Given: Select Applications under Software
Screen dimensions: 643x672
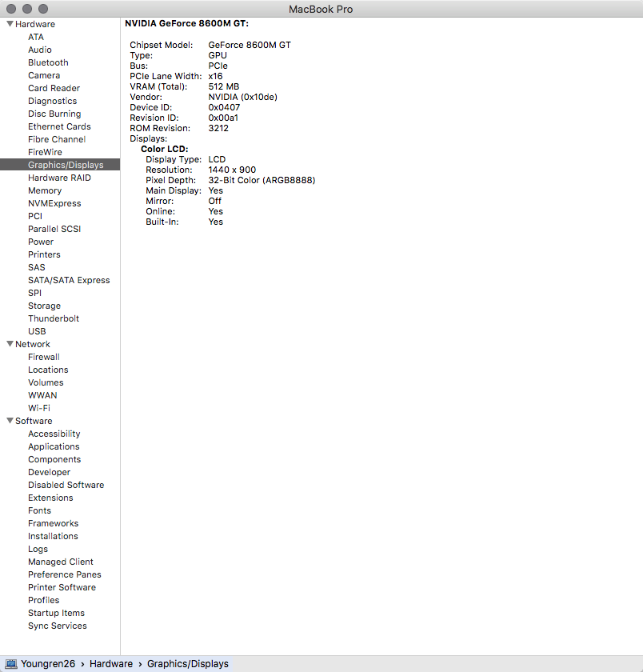Looking at the screenshot, I should pyautogui.click(x=54, y=446).
